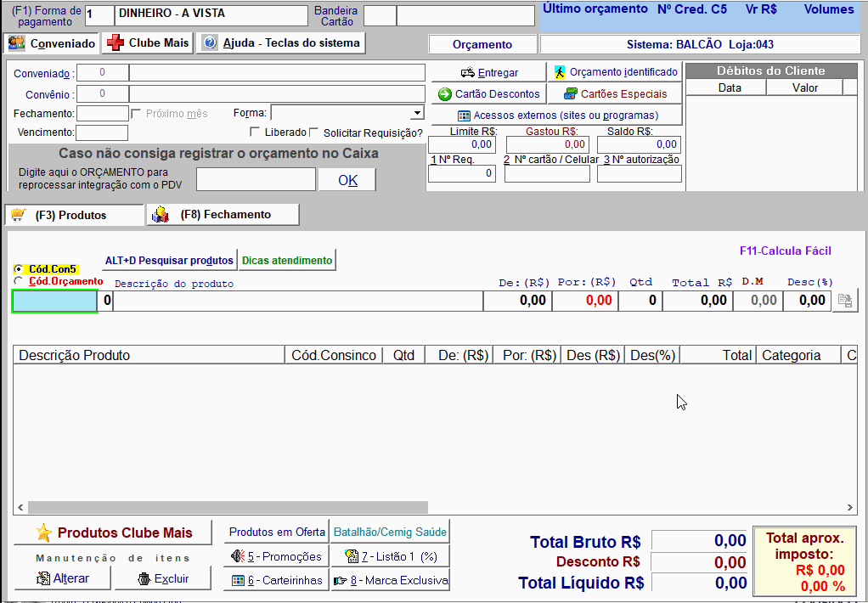Enable the Liberado checkbox
Viewport: 868px width, 603px height.
tap(255, 132)
